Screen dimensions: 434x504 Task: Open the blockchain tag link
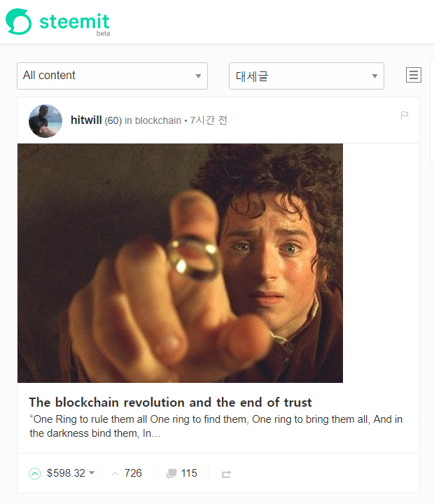tap(157, 120)
